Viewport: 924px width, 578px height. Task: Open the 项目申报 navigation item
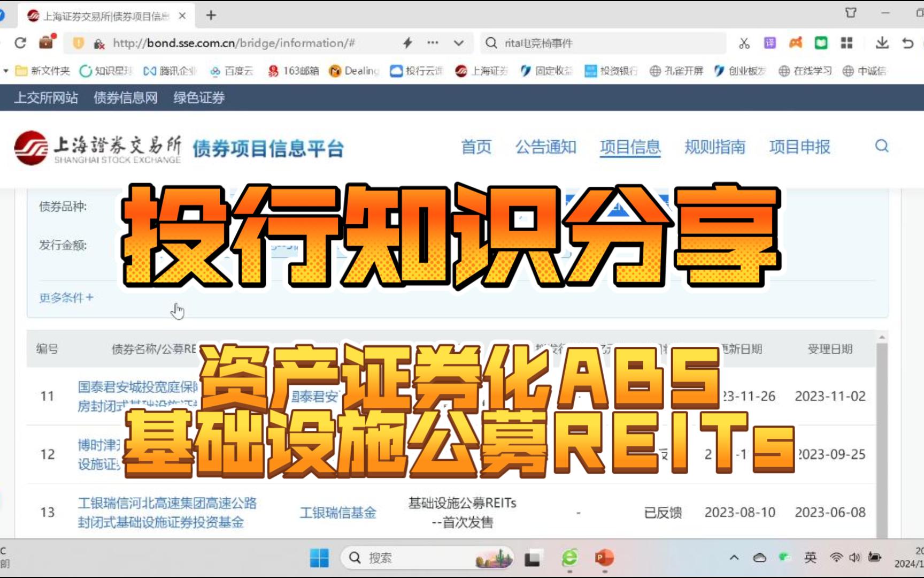click(x=800, y=147)
